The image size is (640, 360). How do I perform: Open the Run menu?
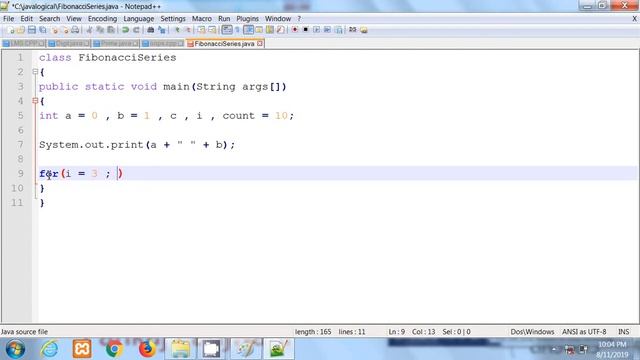(224, 19)
